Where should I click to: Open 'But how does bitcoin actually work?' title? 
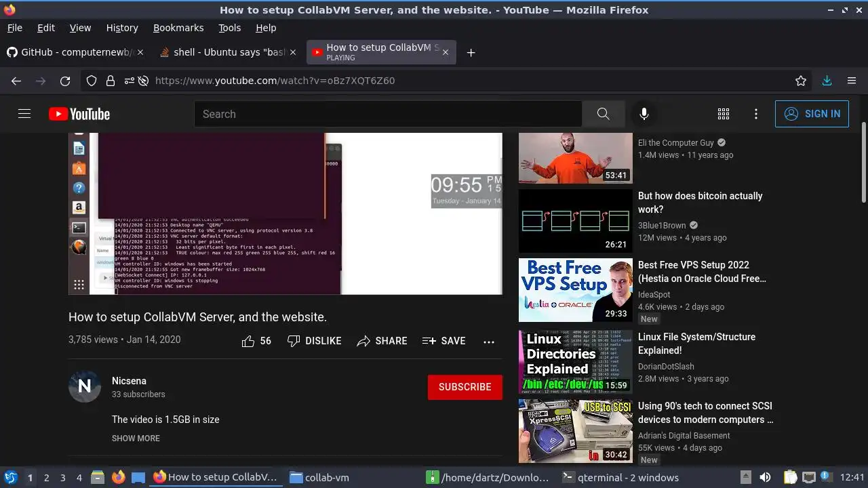point(700,203)
